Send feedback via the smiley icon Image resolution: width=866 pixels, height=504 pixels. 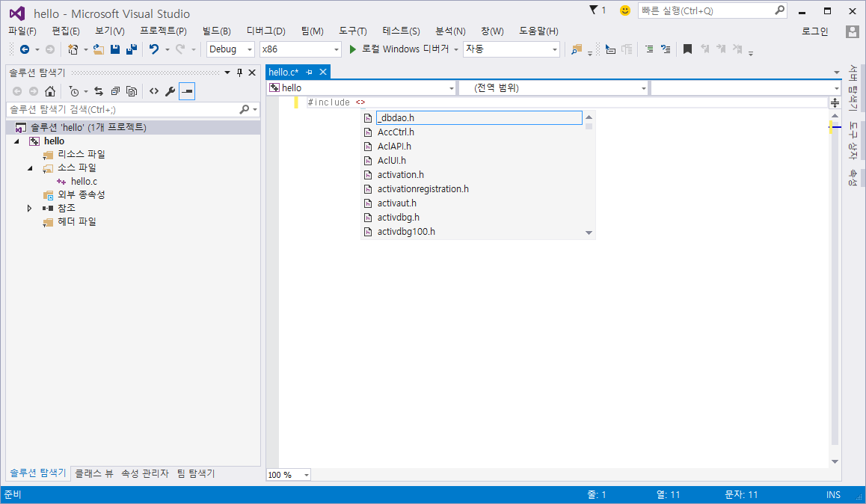pos(625,10)
